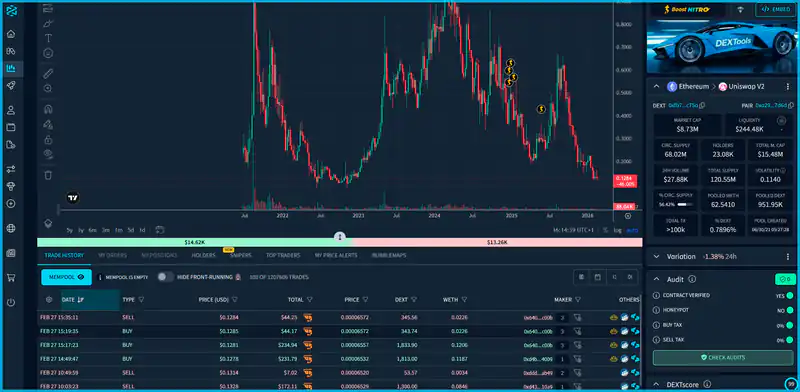Toggle the auto scale option
The height and width of the screenshot is (392, 800).
pos(632,230)
